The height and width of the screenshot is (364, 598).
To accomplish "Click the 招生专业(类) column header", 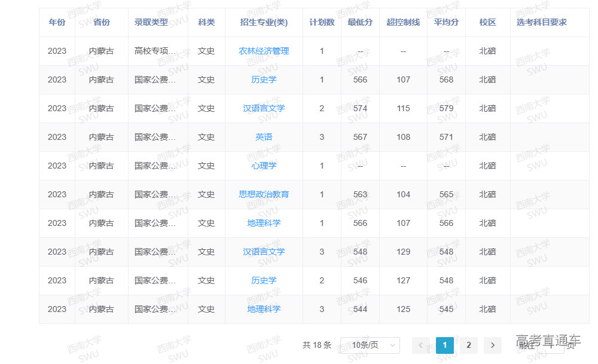I will [x=264, y=23].
